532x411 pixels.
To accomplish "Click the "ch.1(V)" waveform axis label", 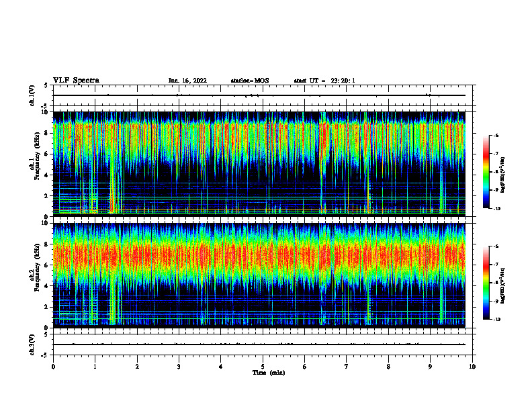I will click(32, 95).
